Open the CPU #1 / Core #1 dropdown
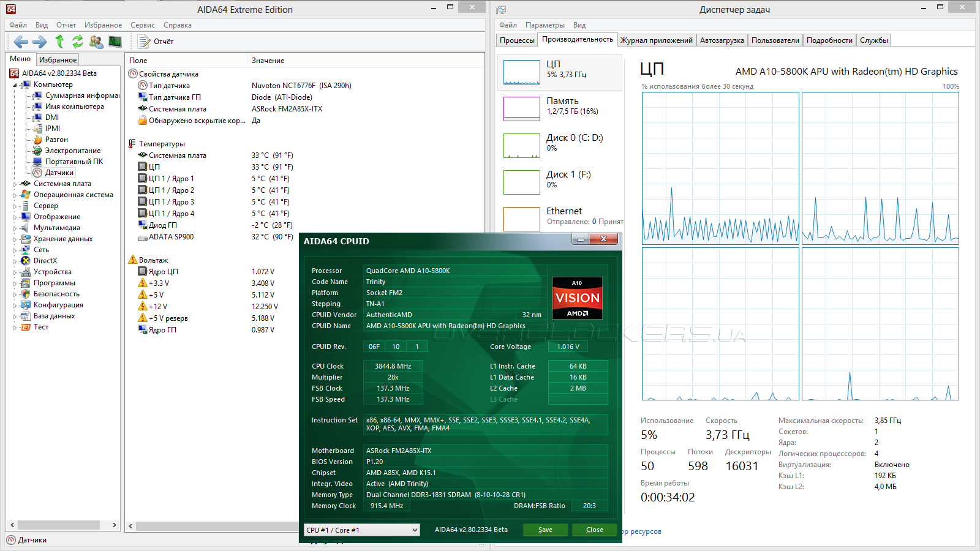The height and width of the screenshot is (551, 980). [x=362, y=530]
